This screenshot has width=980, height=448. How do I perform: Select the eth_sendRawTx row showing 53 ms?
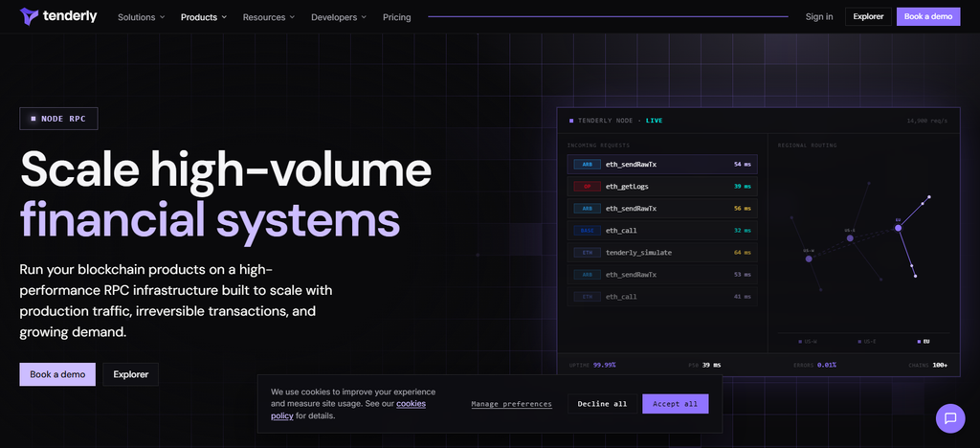coord(662,275)
